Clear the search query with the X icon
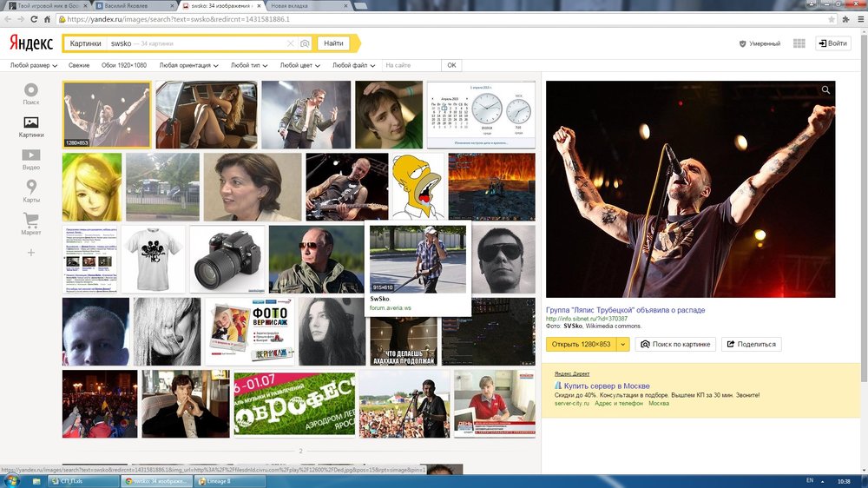The width and height of the screenshot is (868, 488). coord(291,43)
